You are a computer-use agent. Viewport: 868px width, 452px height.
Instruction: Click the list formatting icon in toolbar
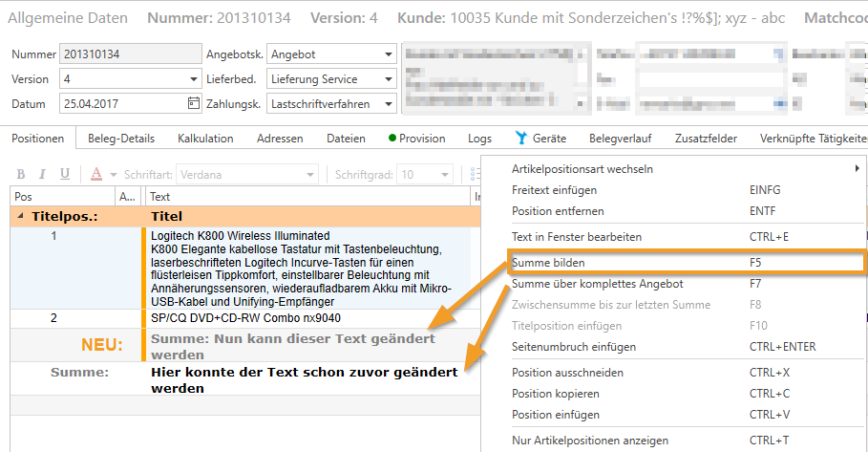pyautogui.click(x=471, y=174)
